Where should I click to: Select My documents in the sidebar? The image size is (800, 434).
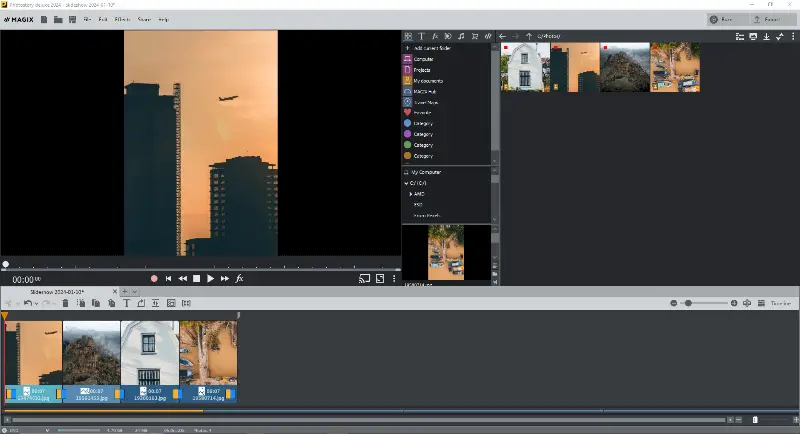pyautogui.click(x=428, y=81)
